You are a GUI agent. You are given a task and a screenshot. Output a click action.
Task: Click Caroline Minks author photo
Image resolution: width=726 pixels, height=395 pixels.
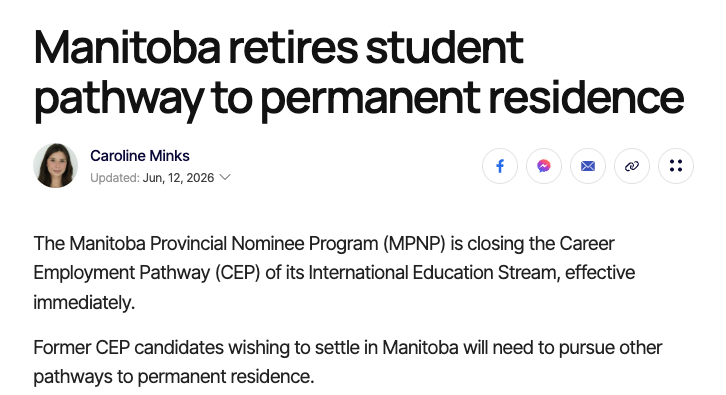click(56, 165)
